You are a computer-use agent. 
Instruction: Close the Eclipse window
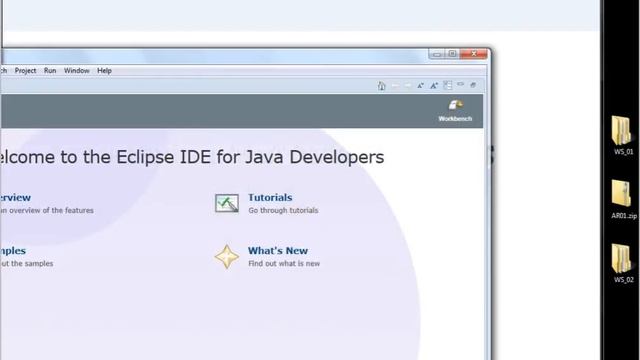click(473, 54)
